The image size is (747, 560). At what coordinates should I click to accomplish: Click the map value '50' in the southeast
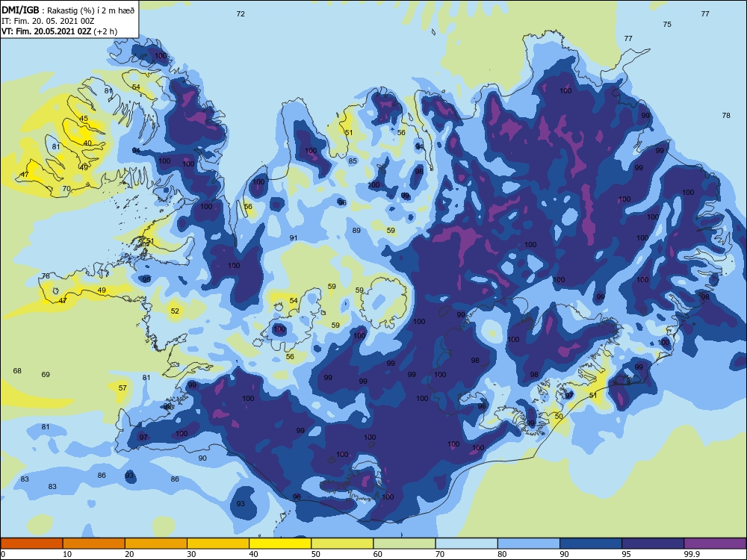tap(559, 416)
